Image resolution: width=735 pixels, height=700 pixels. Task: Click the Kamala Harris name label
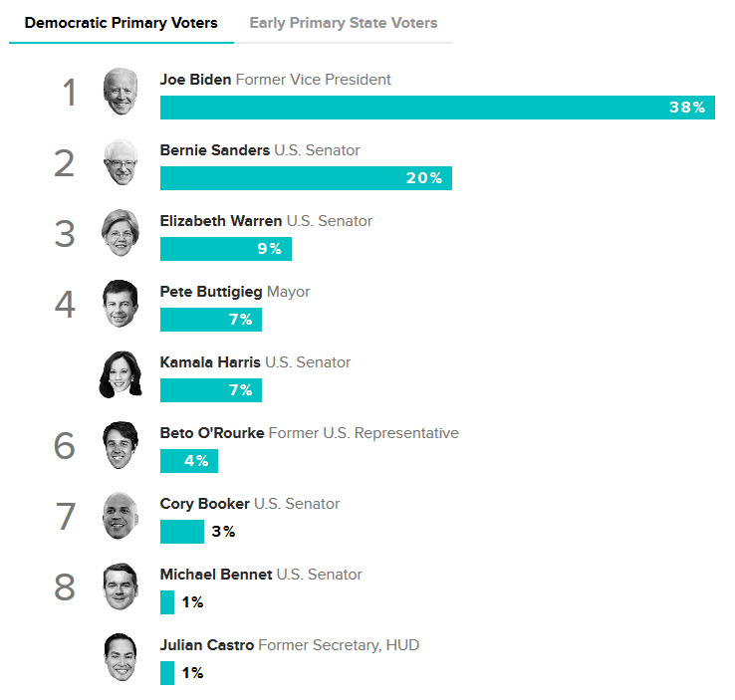click(x=210, y=362)
